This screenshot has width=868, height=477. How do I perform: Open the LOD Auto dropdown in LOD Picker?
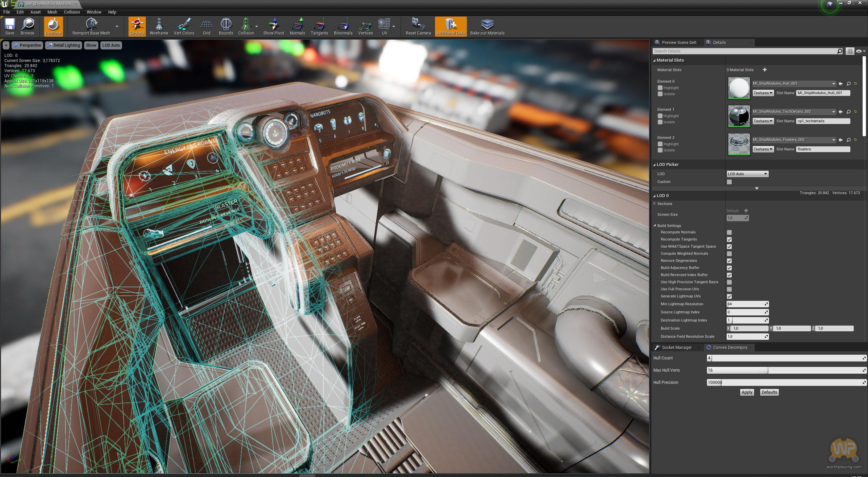click(747, 174)
